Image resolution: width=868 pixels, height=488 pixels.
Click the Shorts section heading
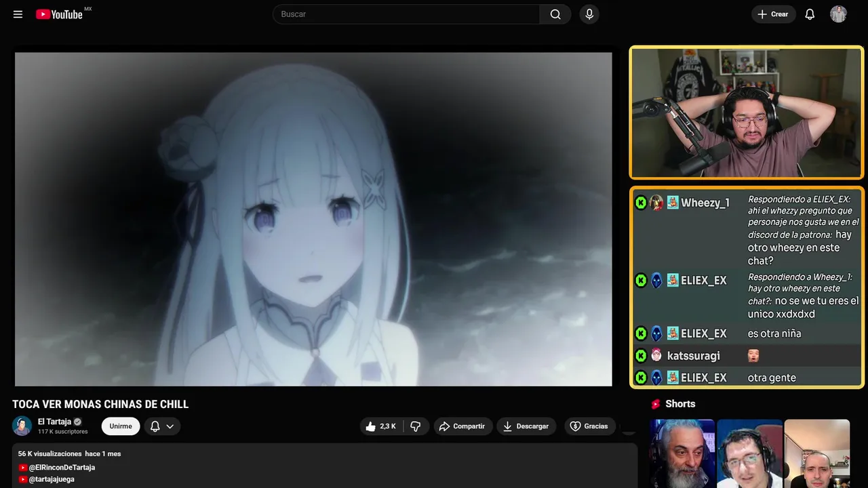pos(680,404)
